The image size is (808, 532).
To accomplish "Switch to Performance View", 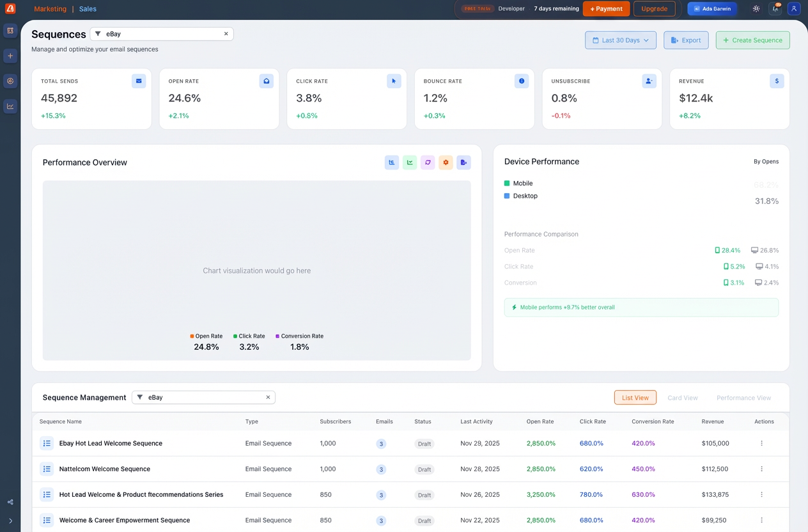I will tap(743, 398).
